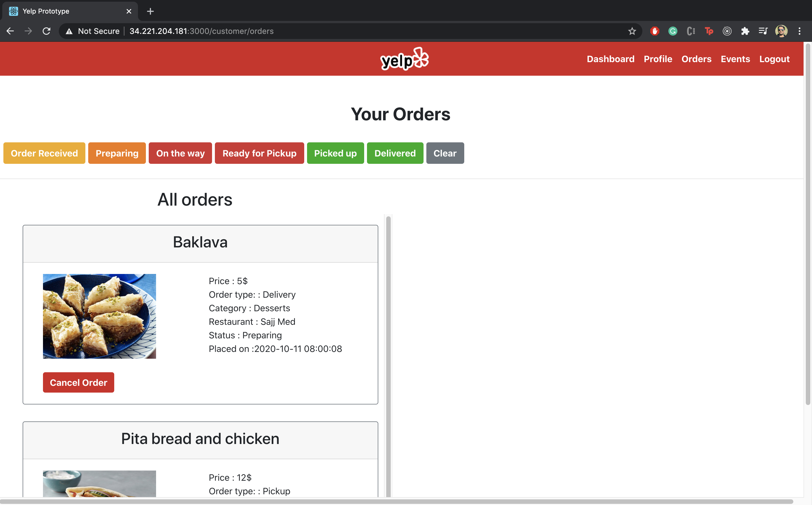Filter orders by Order Received
This screenshot has width=812, height=505.
coord(44,153)
